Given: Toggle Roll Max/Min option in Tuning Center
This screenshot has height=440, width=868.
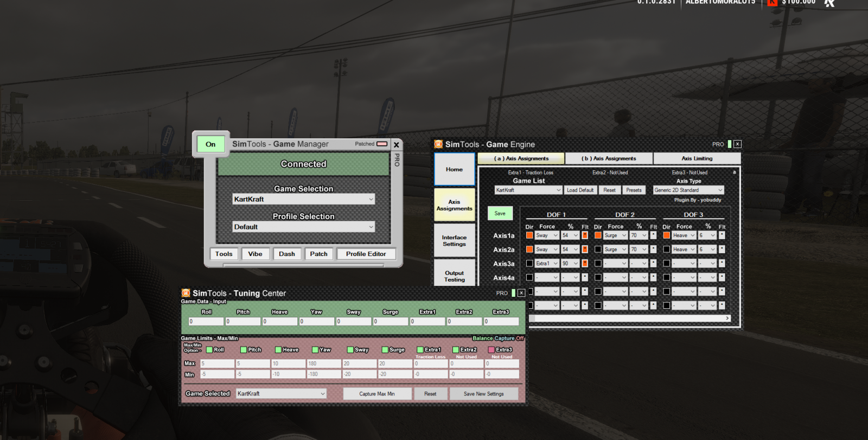Looking at the screenshot, I should click(209, 350).
